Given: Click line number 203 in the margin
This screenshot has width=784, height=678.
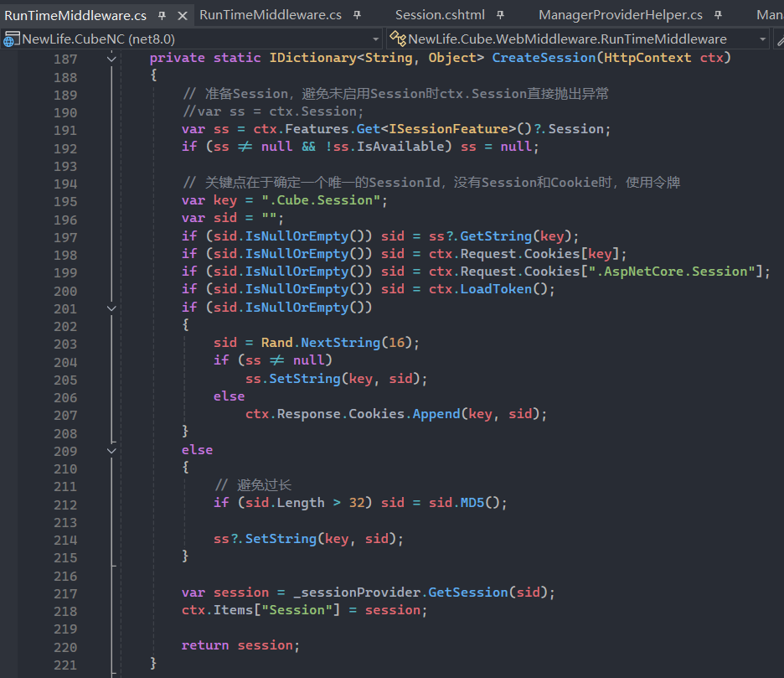Looking at the screenshot, I should click(x=64, y=344).
